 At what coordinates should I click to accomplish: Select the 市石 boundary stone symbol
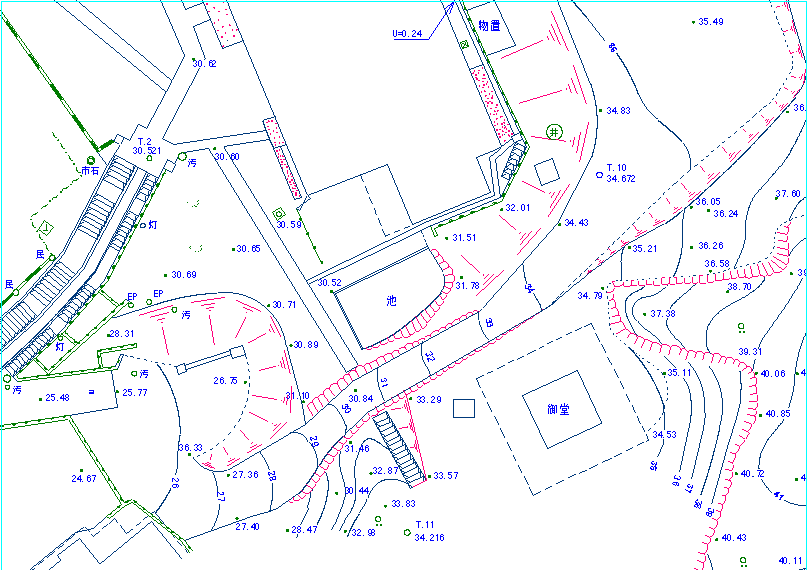pyautogui.click(x=90, y=160)
